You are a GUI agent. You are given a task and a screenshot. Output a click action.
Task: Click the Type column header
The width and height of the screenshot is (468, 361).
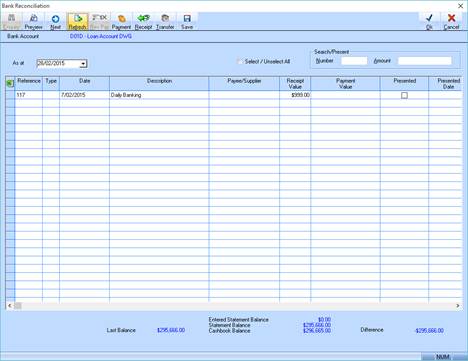tap(51, 83)
